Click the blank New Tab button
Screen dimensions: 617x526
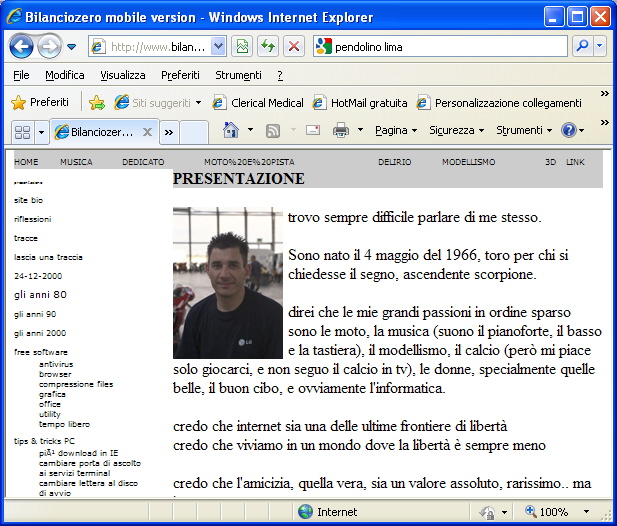pos(194,133)
